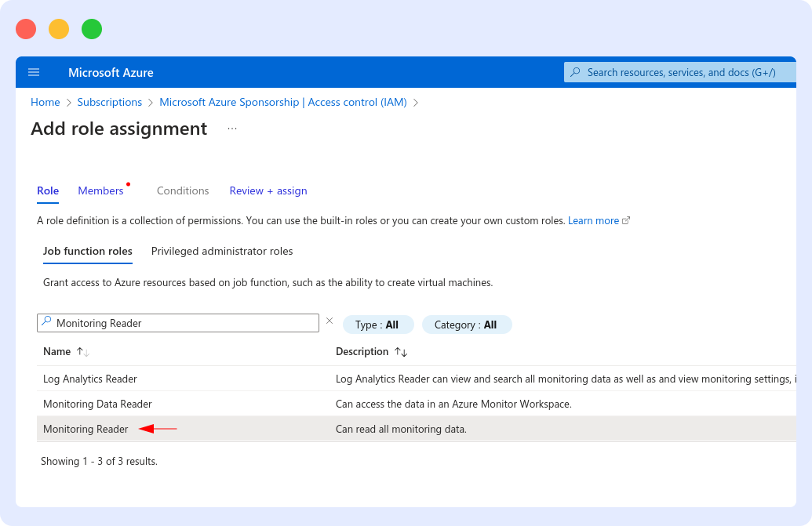Click the search magnifier in top search bar
812x526 pixels.
pyautogui.click(x=576, y=71)
